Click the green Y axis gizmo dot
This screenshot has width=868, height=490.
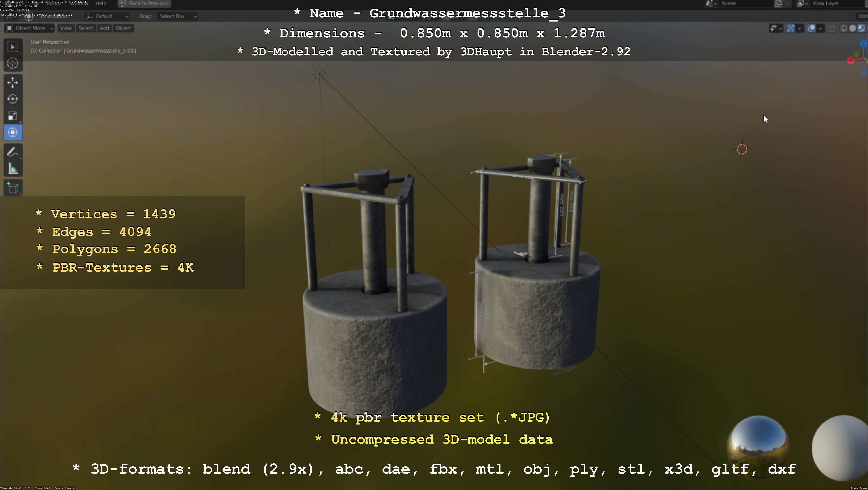(857, 54)
